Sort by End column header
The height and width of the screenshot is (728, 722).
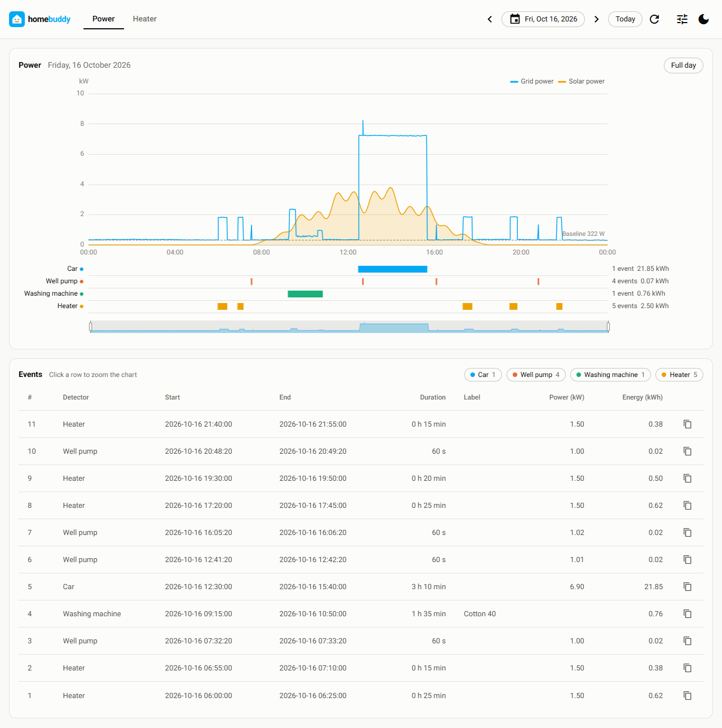point(285,397)
